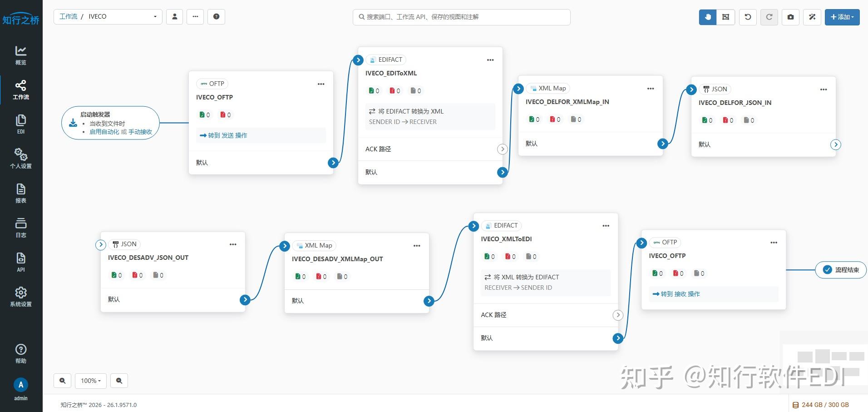Click the 工作流 breadcrumb link
Image resolution: width=868 pixels, height=412 pixels.
coord(69,16)
